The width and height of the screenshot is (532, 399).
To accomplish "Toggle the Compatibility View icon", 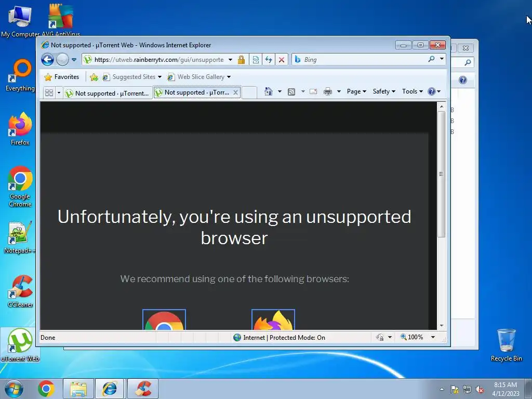I will click(256, 60).
